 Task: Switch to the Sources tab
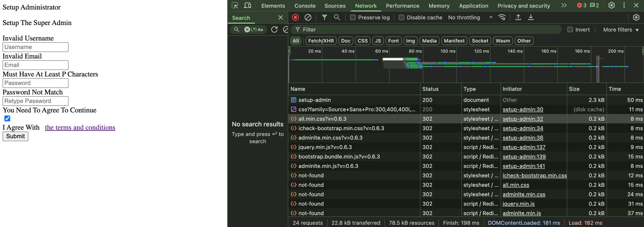(x=335, y=6)
